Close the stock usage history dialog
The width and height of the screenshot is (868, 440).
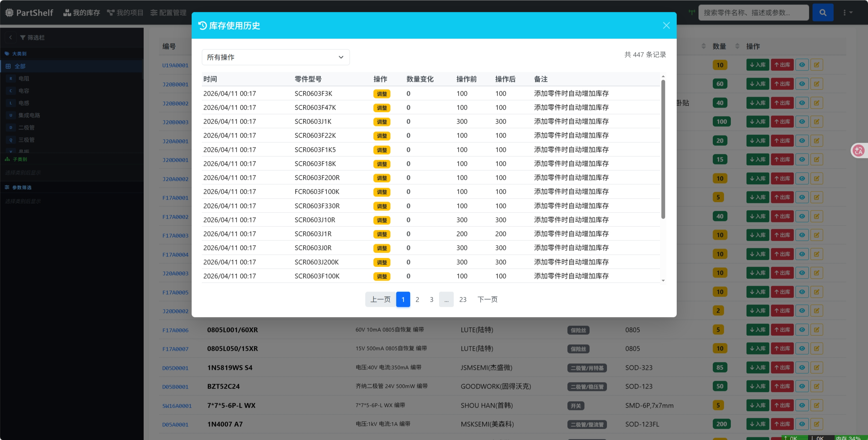(x=666, y=26)
